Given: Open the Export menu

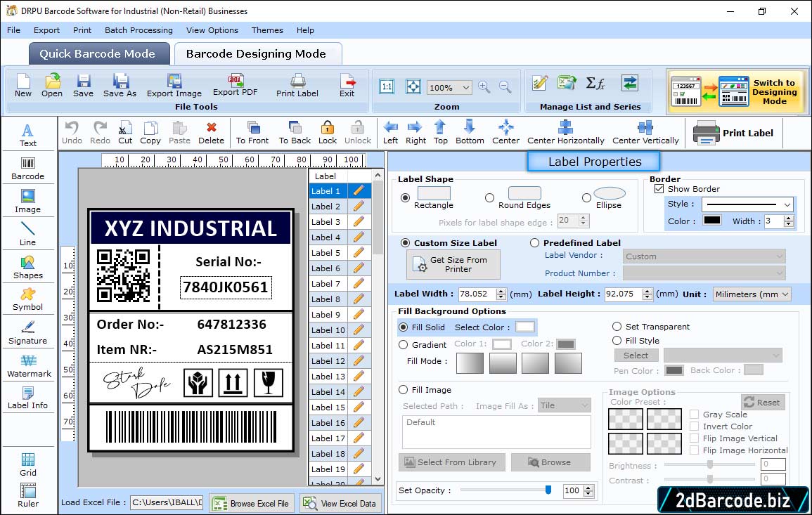Looking at the screenshot, I should (46, 30).
